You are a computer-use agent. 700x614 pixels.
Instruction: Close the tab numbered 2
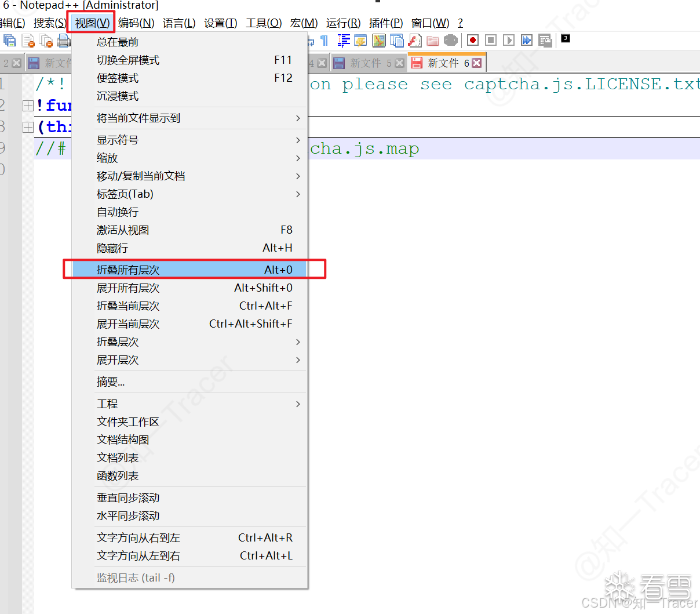tap(16, 63)
